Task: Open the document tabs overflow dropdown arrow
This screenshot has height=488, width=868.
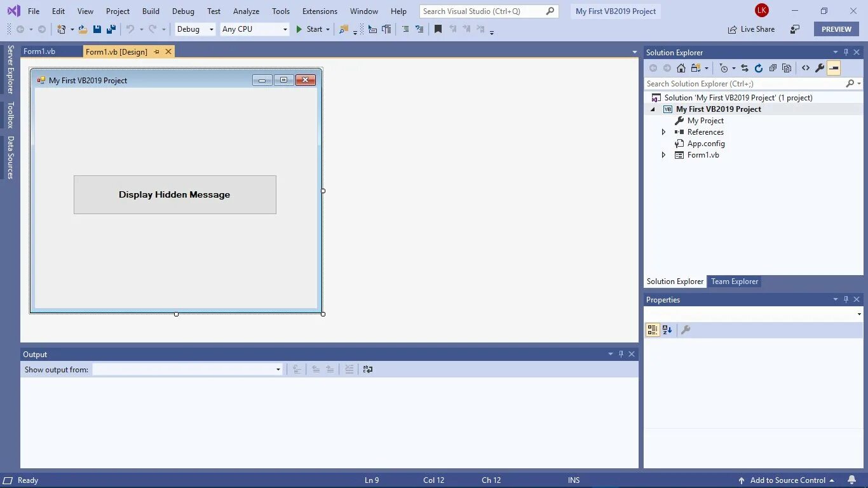Action: point(634,52)
